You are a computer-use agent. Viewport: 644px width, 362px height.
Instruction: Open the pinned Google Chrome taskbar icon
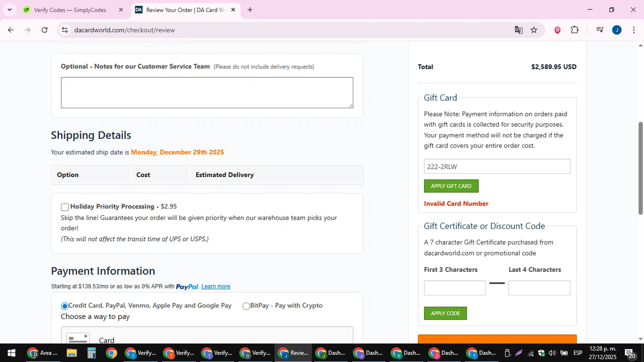[x=111, y=353]
